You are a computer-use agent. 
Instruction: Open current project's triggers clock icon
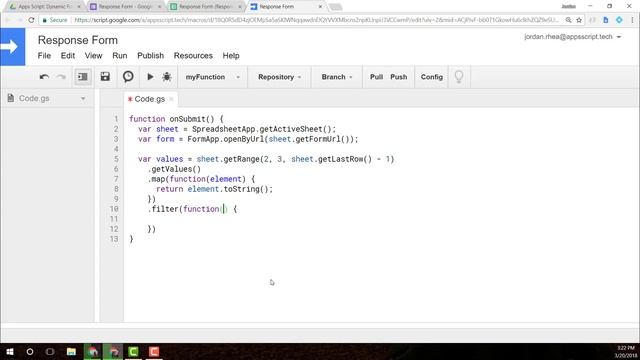[x=128, y=77]
